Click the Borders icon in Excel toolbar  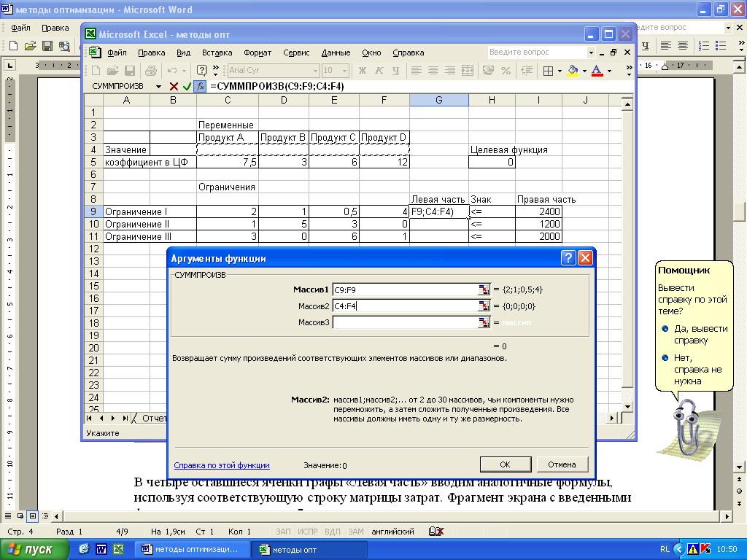tap(549, 71)
